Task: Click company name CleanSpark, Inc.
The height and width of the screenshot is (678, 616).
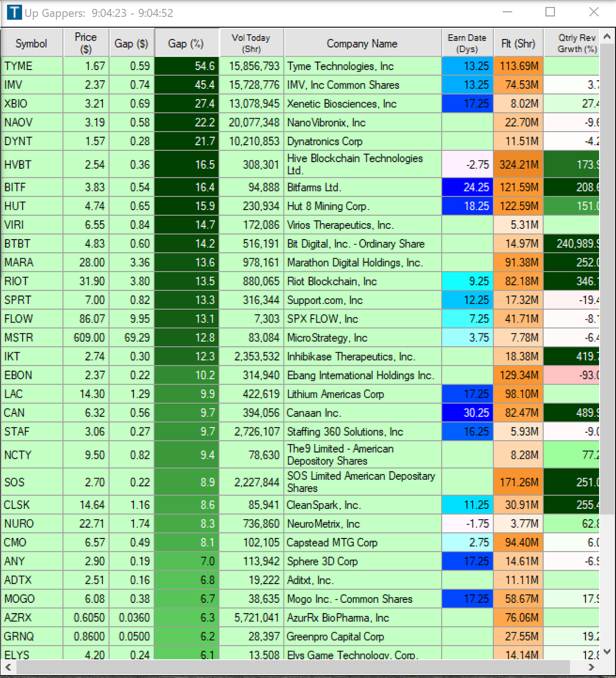Action: coord(324,505)
